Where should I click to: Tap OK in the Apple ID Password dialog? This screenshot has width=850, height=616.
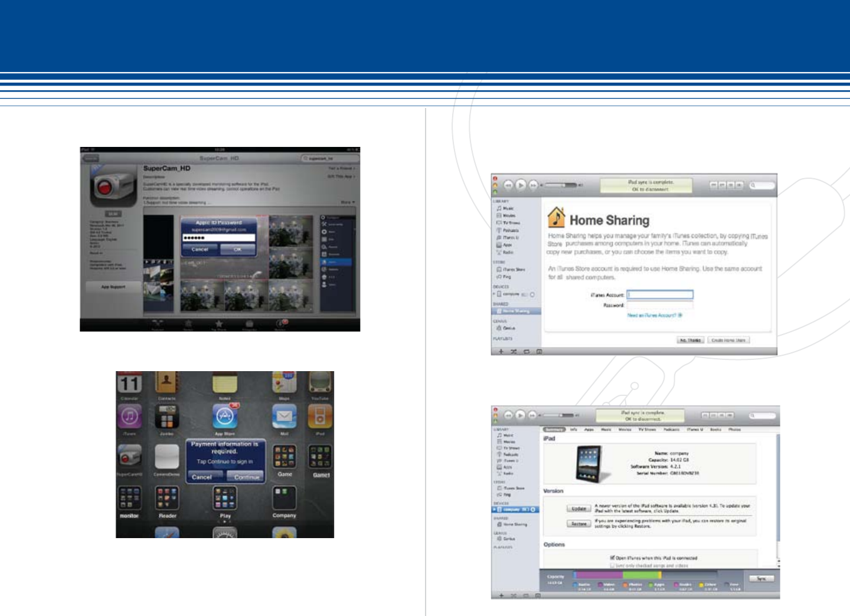tap(237, 250)
